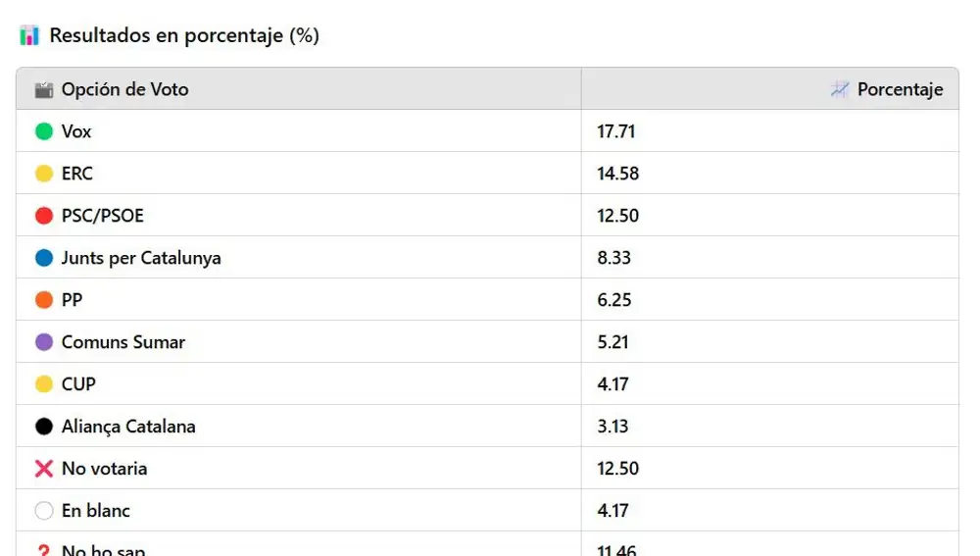The height and width of the screenshot is (556, 980).
Task: Click the Resultados en porcentaje heading
Action: (184, 35)
